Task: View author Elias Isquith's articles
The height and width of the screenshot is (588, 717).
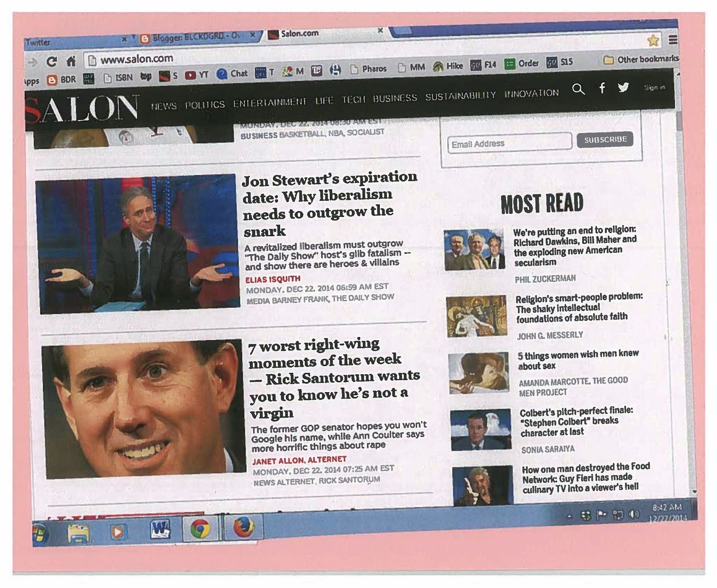Action: tap(273, 279)
